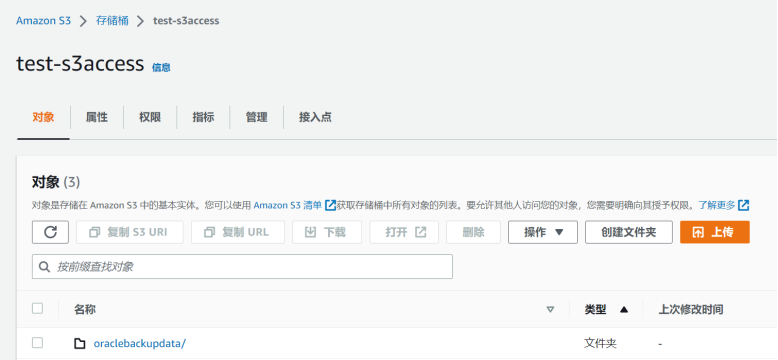The image size is (778, 360).
Task: Click the folder icon beside oraclebackupdata/
Action: (79, 343)
